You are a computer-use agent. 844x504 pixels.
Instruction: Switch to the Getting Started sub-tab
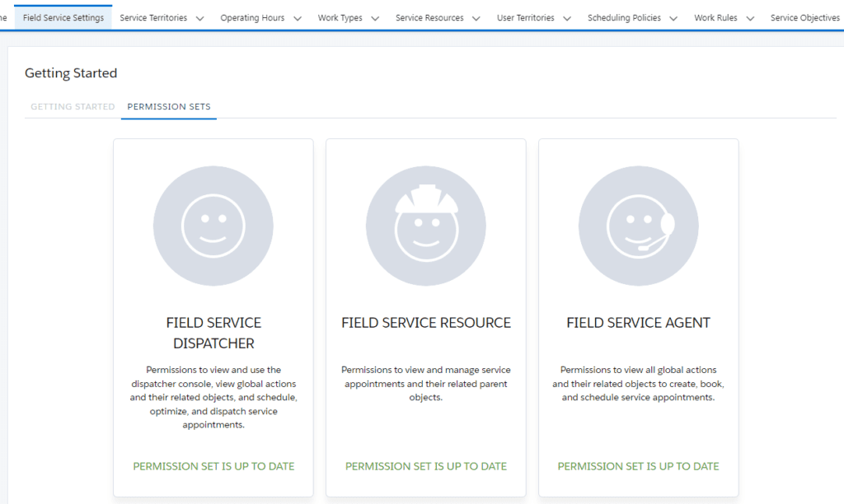72,106
